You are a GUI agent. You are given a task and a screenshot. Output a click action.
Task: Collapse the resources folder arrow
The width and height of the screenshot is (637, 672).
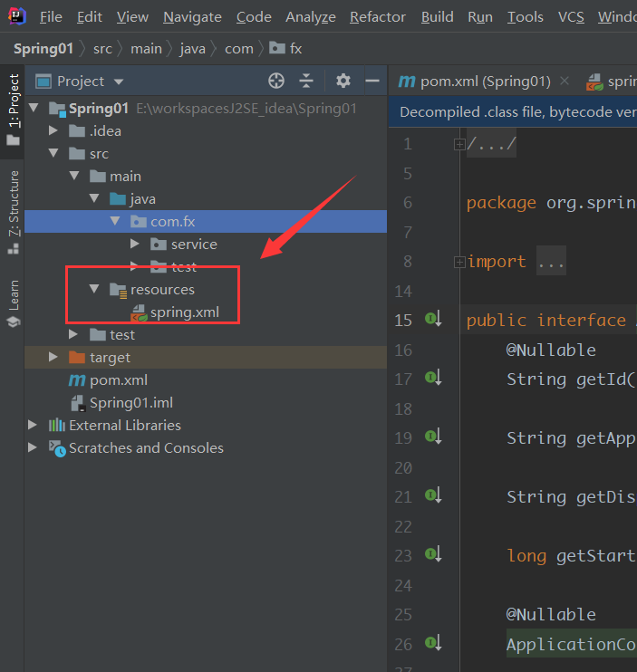pos(94,289)
